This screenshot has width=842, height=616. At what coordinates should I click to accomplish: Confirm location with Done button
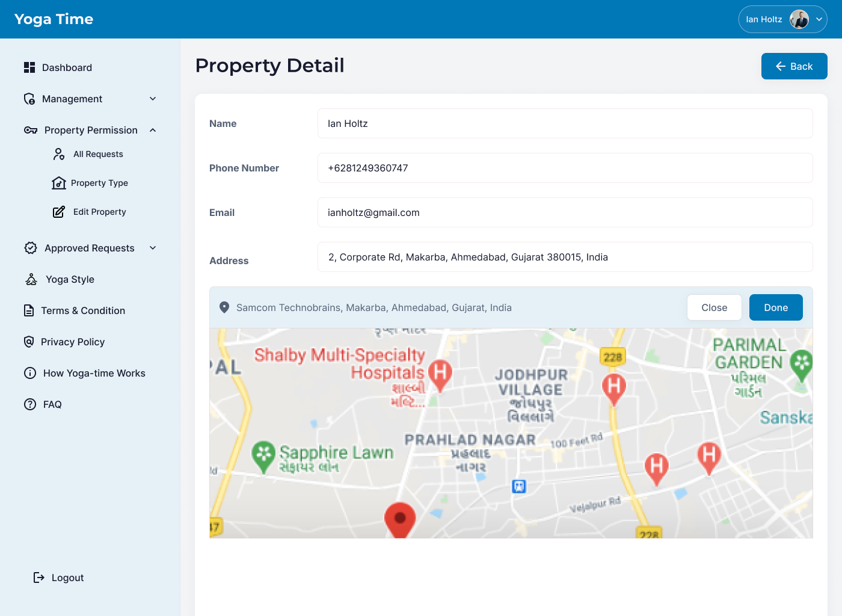click(776, 307)
